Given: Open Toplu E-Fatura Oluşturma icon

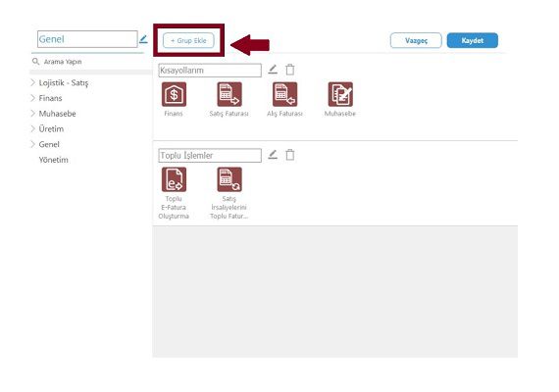Looking at the screenshot, I should [x=174, y=179].
